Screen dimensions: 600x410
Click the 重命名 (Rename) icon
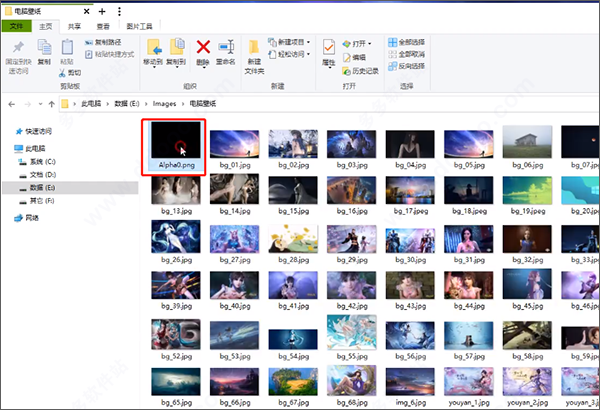coord(226,47)
